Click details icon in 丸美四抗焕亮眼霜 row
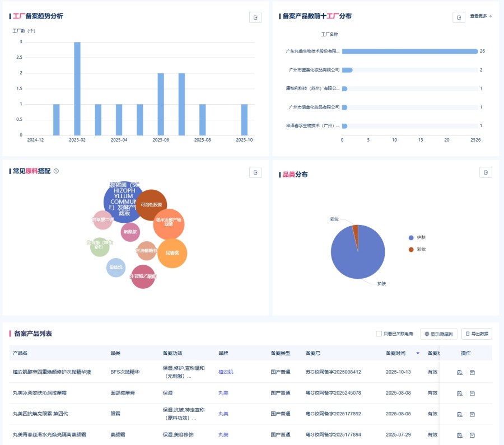 460,414
